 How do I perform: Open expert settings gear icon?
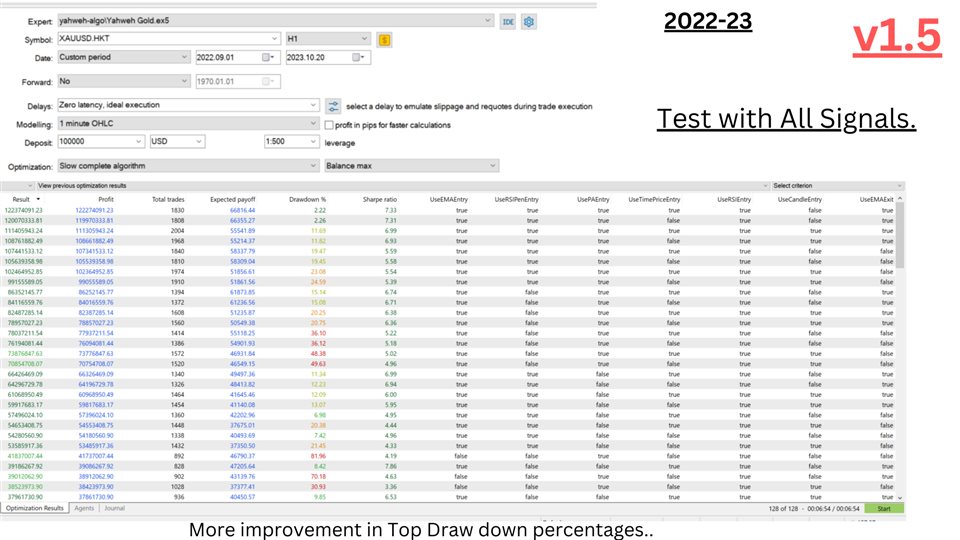click(529, 21)
